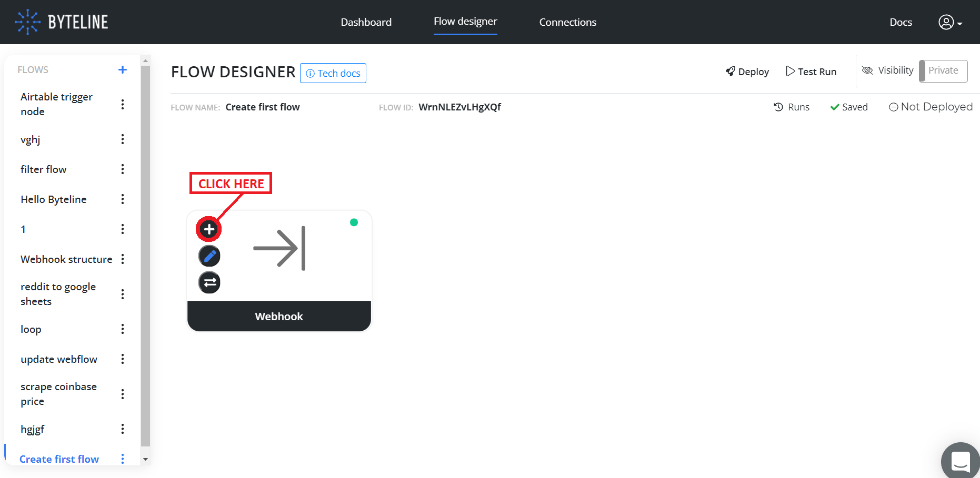This screenshot has width=980, height=478.
Task: Open the Connections tab
Action: coord(568,22)
